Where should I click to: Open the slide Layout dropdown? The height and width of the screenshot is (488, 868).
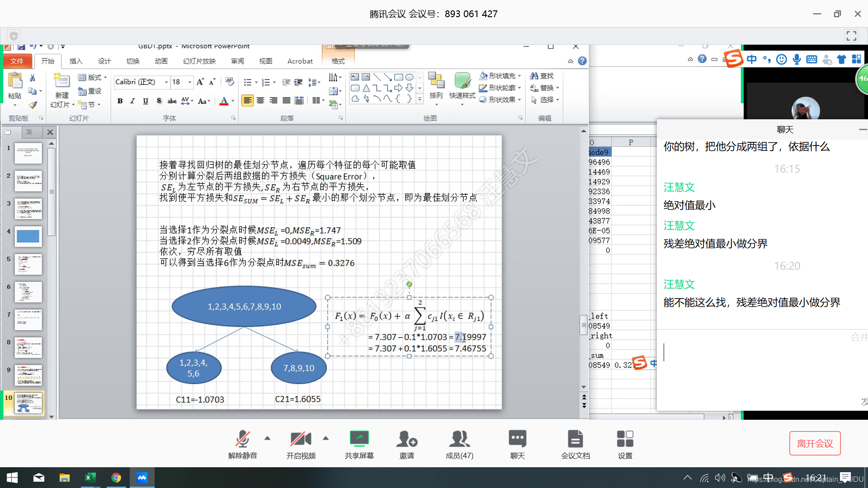pos(93,78)
